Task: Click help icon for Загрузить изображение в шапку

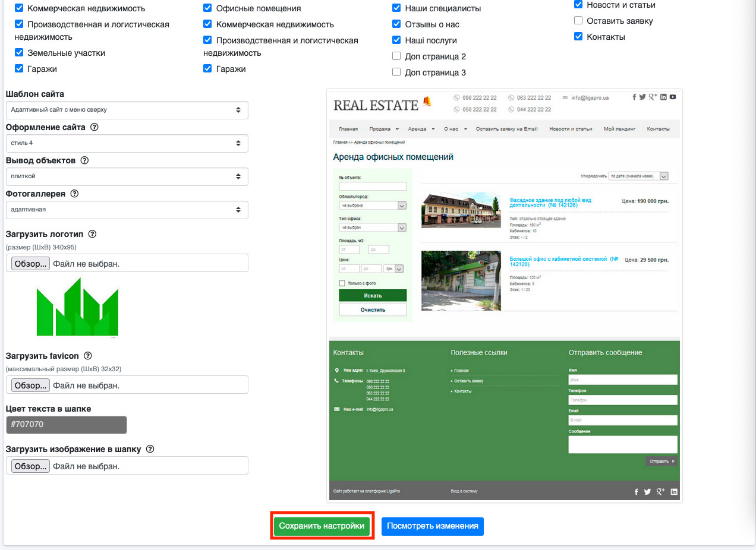Action: [x=150, y=449]
